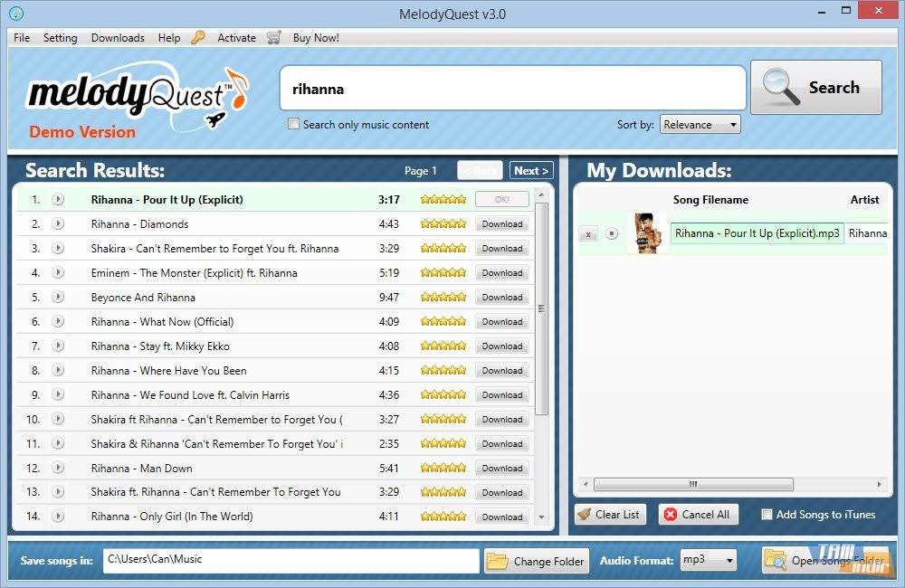Click Cancel All downloads button
The width and height of the screenshot is (905, 588).
pos(697,515)
